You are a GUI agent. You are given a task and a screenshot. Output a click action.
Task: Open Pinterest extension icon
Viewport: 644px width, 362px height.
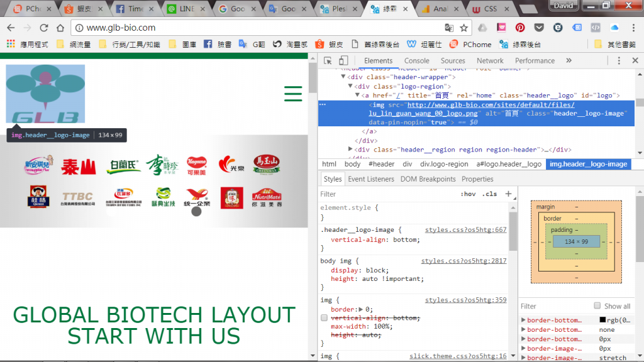coord(520,28)
